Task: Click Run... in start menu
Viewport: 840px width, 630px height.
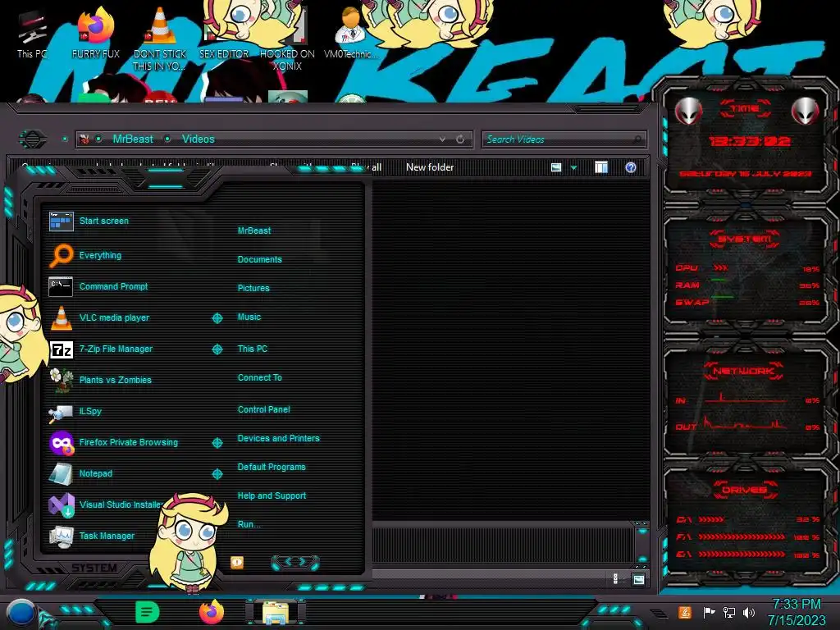Action: coord(249,524)
